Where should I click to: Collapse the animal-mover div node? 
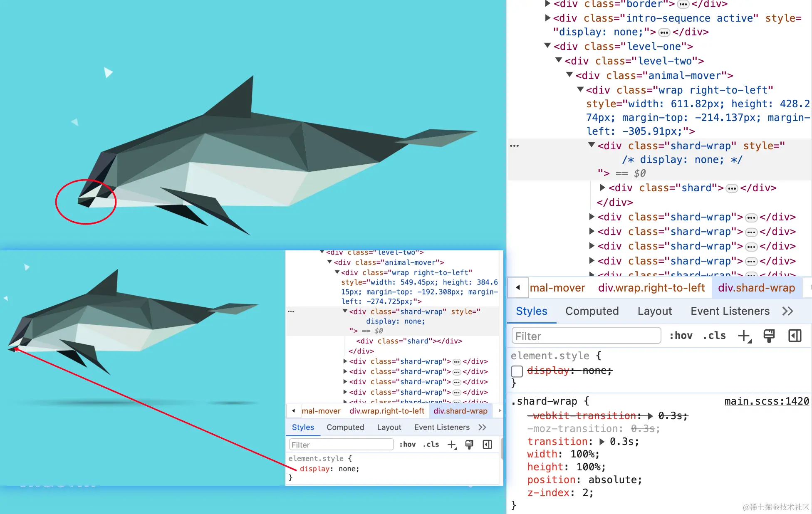(x=569, y=75)
